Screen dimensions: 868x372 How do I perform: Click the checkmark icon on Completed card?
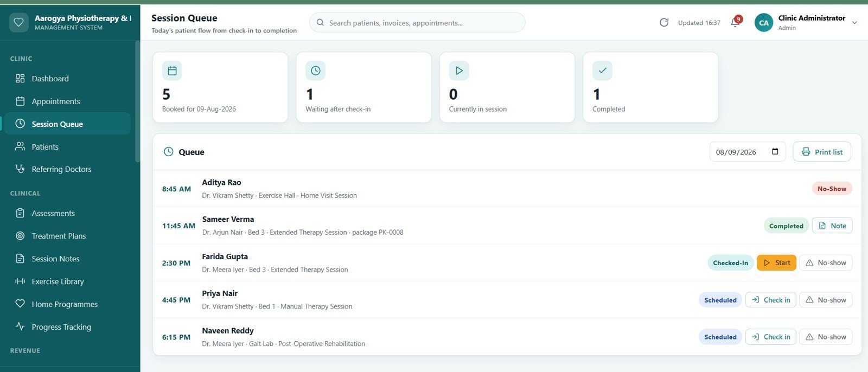pyautogui.click(x=602, y=70)
